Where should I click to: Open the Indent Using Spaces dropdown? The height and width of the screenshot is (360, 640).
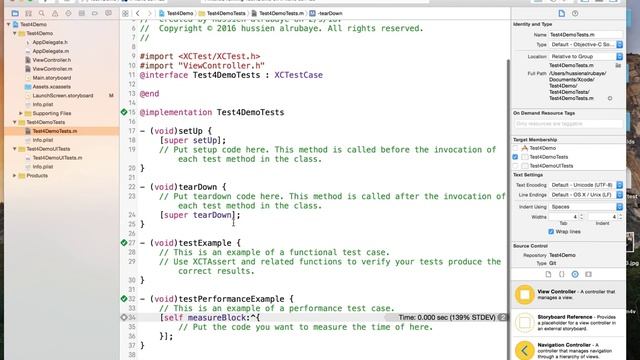click(x=586, y=207)
